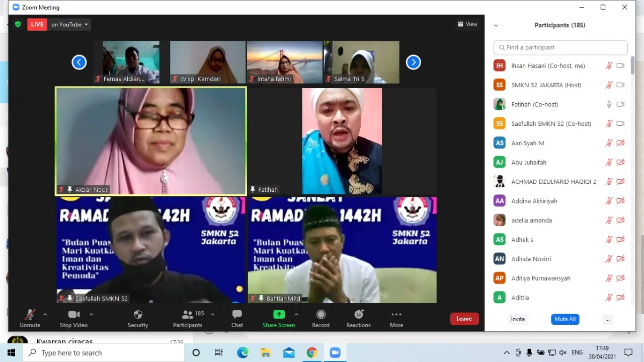Click the Mute All button
644x362 pixels.
click(565, 319)
